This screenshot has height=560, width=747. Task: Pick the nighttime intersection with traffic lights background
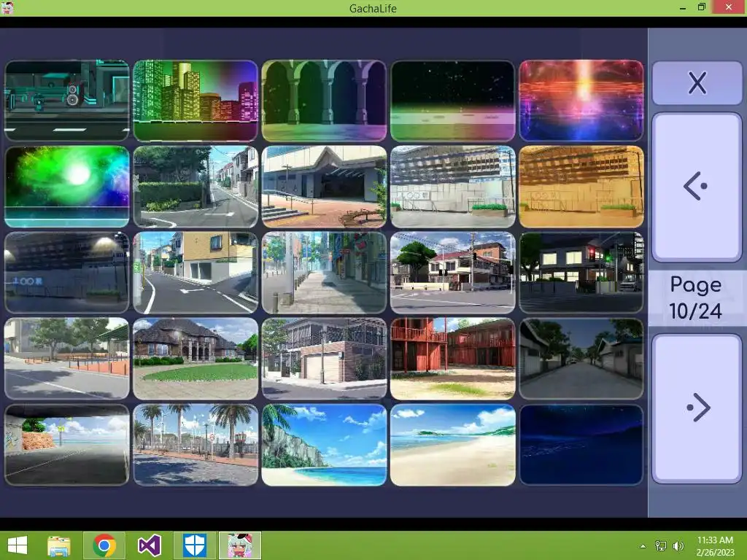click(581, 273)
